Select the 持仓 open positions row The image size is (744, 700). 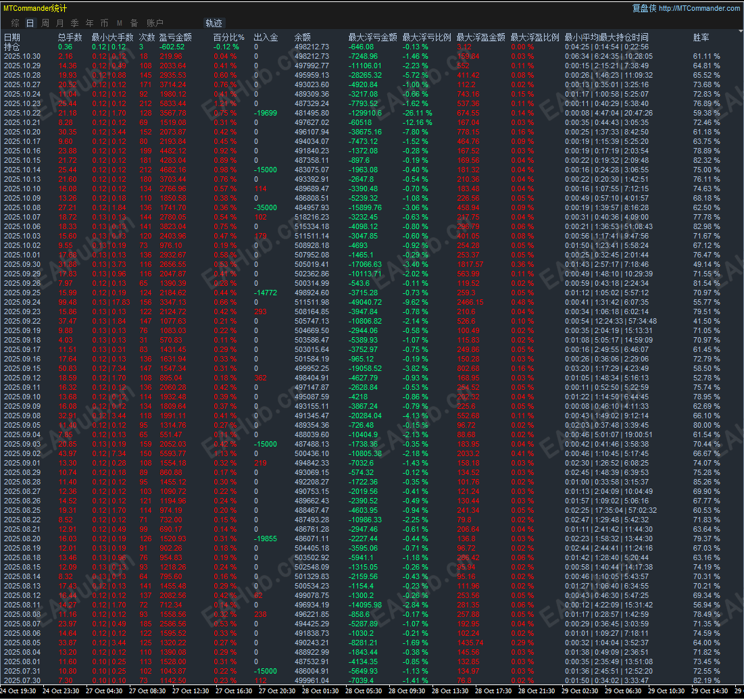[370, 47]
